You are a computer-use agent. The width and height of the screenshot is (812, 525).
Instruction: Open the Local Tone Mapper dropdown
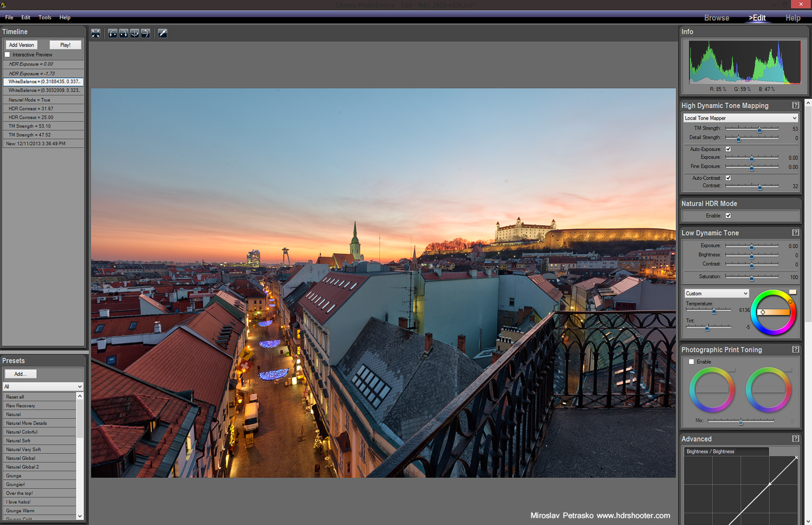tap(740, 118)
